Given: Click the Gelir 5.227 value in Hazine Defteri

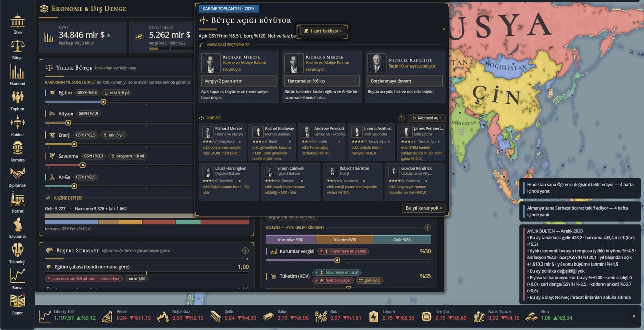Looking at the screenshot, I should click(56, 208).
